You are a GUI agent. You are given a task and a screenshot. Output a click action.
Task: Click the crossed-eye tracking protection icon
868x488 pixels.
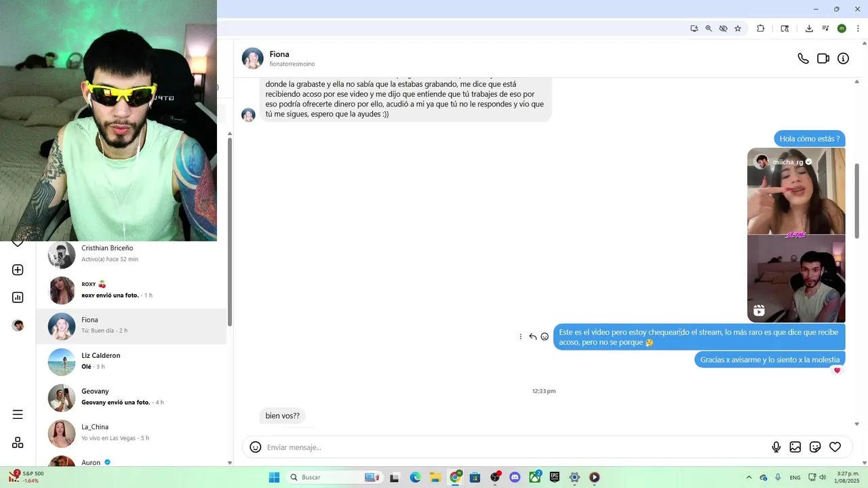(724, 28)
